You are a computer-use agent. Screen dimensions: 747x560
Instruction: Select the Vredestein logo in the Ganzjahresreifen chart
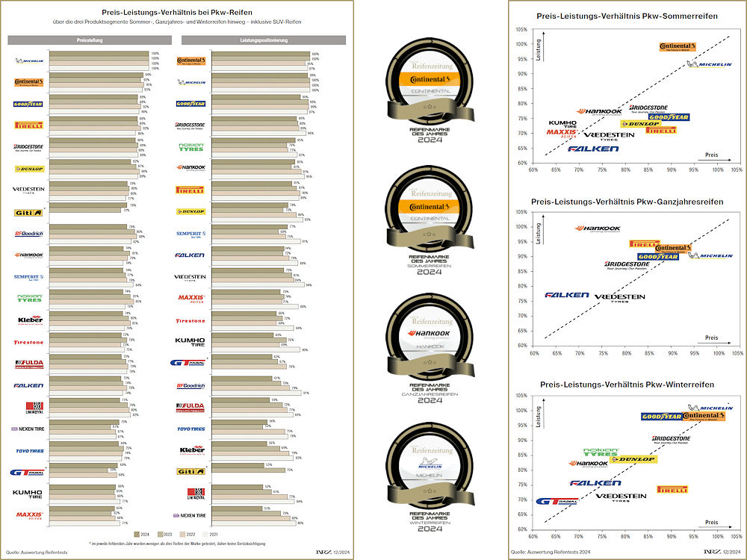coord(619,298)
